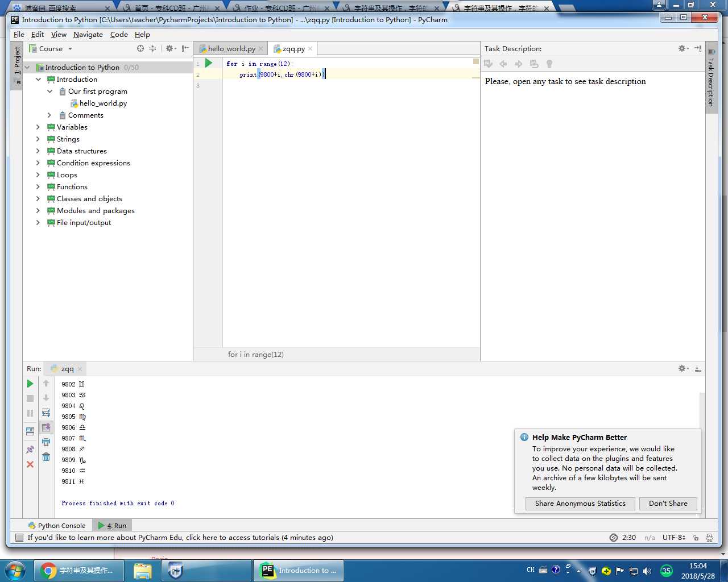Open the Navigate menu

88,34
